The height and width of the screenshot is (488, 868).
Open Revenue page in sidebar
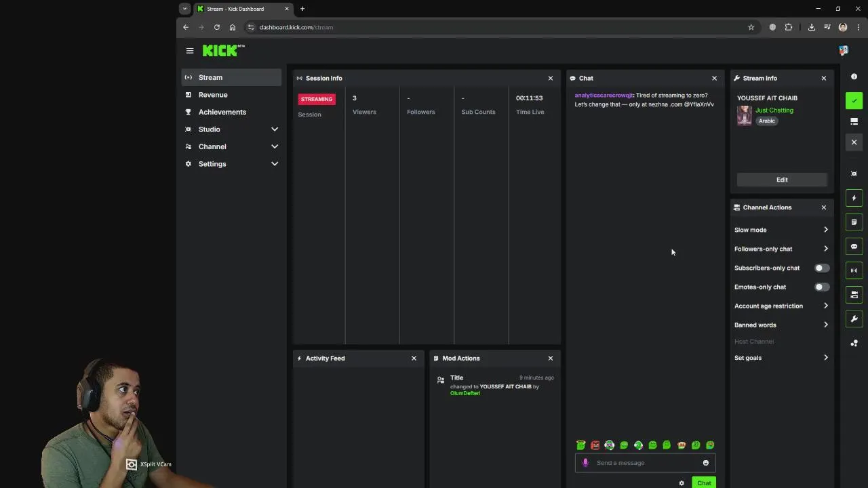tap(231, 95)
